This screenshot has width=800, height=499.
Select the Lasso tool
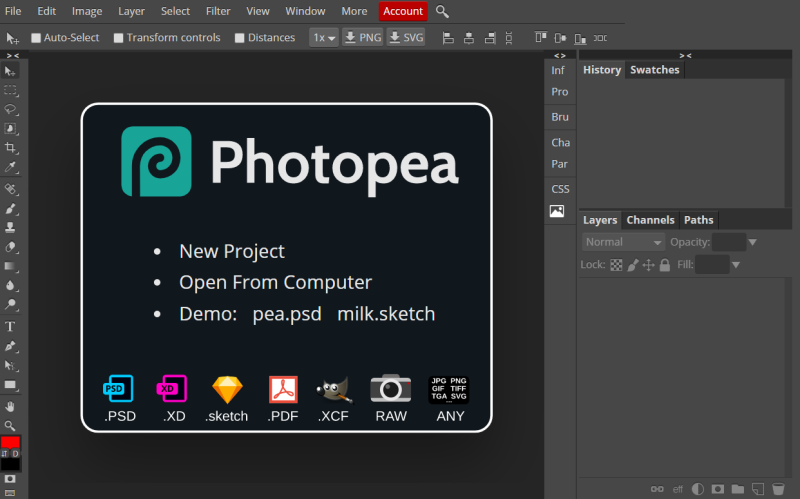pos(10,110)
